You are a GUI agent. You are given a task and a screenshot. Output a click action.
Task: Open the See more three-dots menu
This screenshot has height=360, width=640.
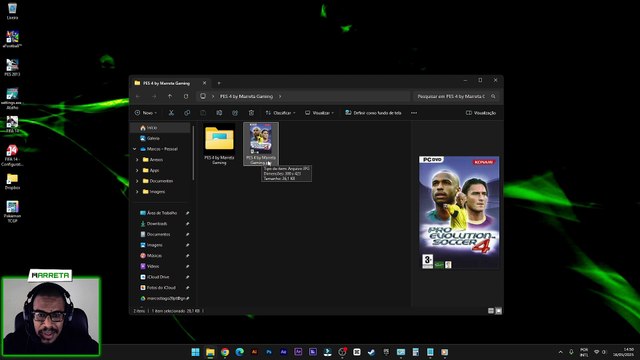(414, 113)
